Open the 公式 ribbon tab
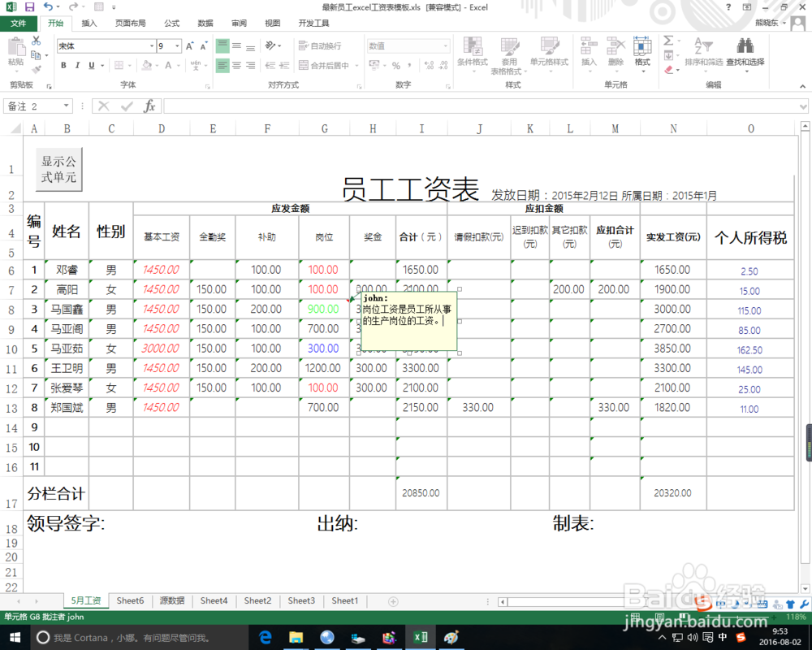Image resolution: width=812 pixels, height=650 pixels. click(x=171, y=24)
